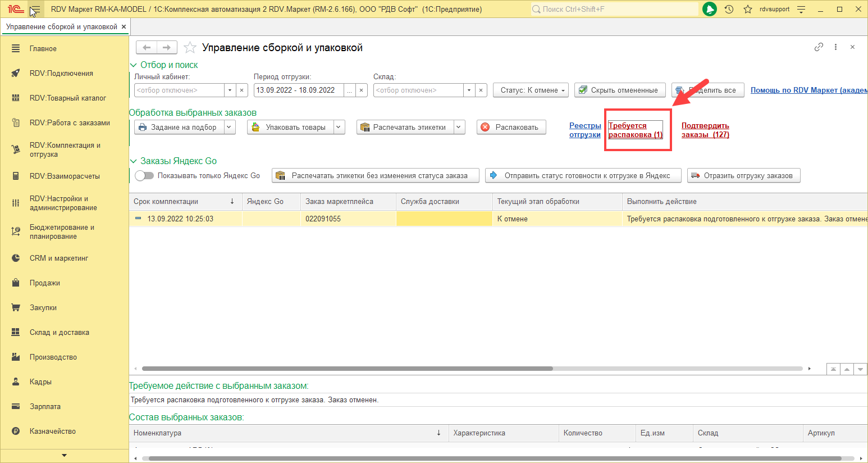Open 'Склад и доставка' sidebar section
Viewport: 868px width, 463px height.
[59, 333]
